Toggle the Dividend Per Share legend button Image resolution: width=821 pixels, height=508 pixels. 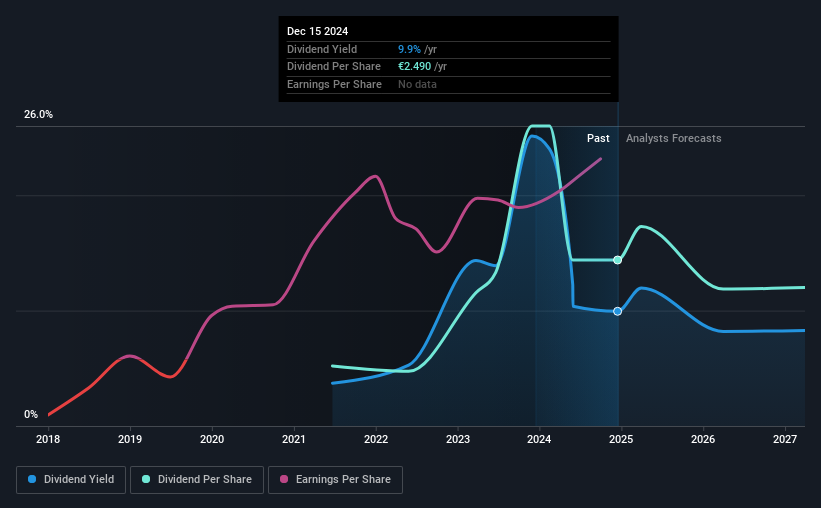pyautogui.click(x=197, y=480)
